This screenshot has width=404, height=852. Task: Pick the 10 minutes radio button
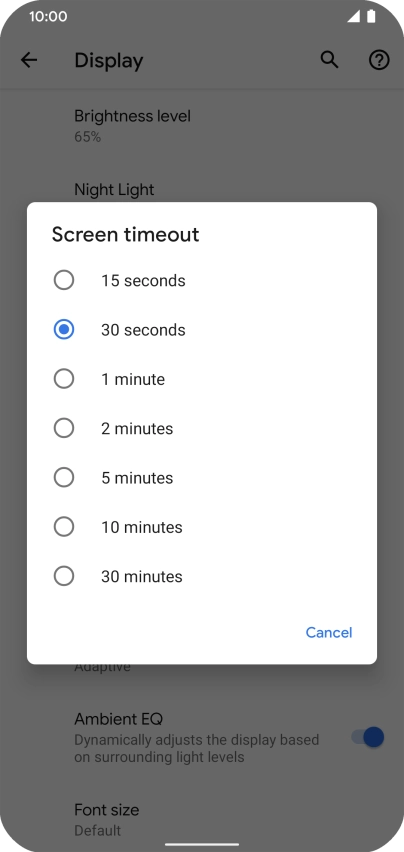click(64, 527)
